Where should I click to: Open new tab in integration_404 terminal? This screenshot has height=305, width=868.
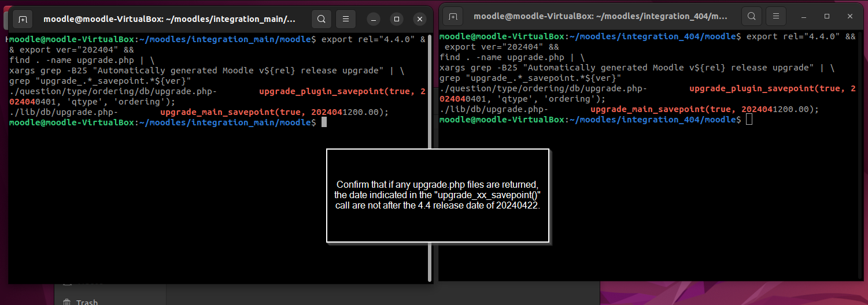453,16
